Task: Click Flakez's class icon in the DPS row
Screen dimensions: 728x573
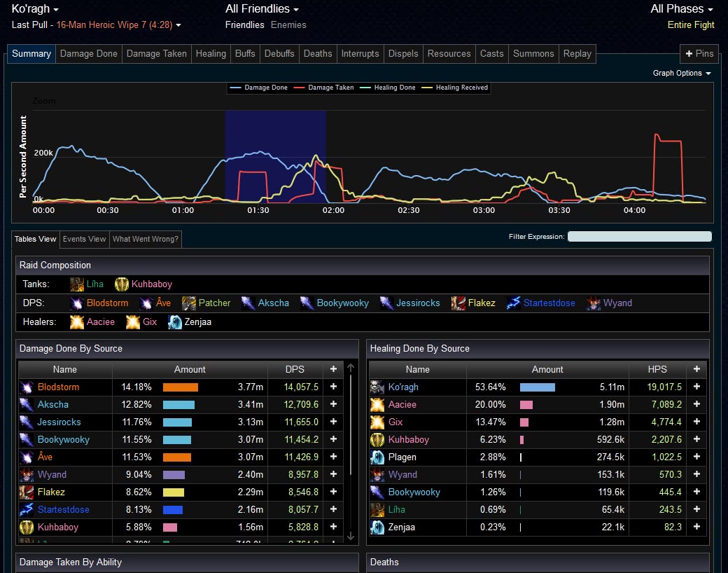Action: coord(458,303)
